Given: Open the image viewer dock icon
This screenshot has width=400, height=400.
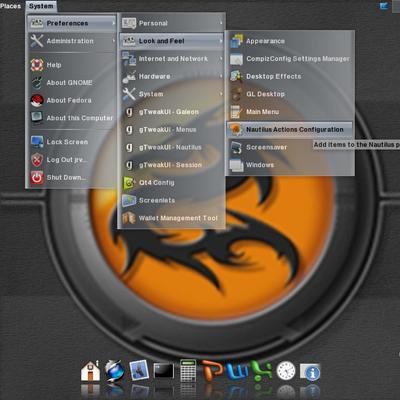Looking at the screenshot, I should (x=139, y=370).
